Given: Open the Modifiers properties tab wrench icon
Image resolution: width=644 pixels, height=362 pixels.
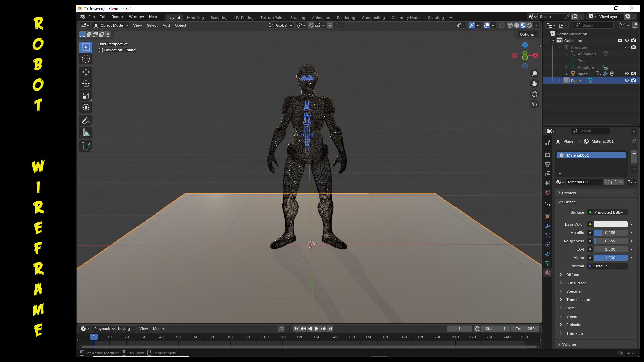Looking at the screenshot, I should pyautogui.click(x=548, y=226).
